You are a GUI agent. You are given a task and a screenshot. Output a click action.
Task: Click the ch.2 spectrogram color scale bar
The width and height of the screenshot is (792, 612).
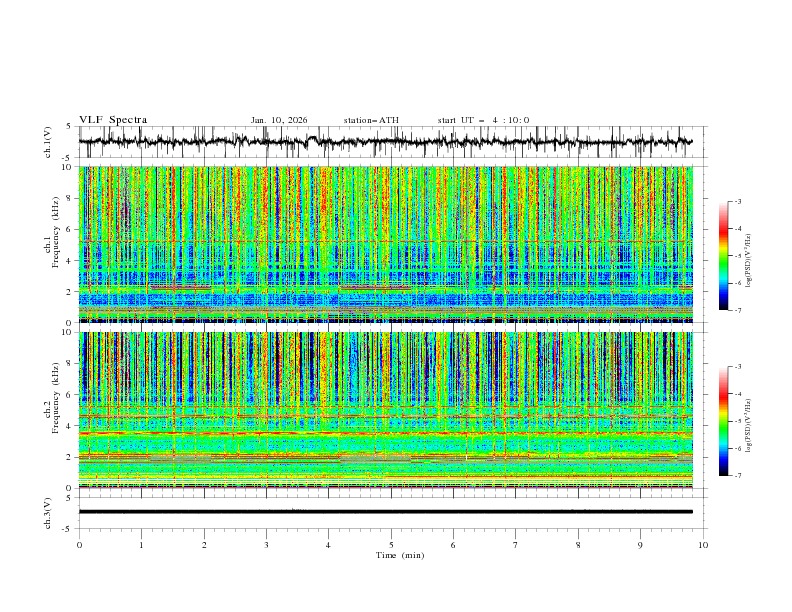point(723,421)
